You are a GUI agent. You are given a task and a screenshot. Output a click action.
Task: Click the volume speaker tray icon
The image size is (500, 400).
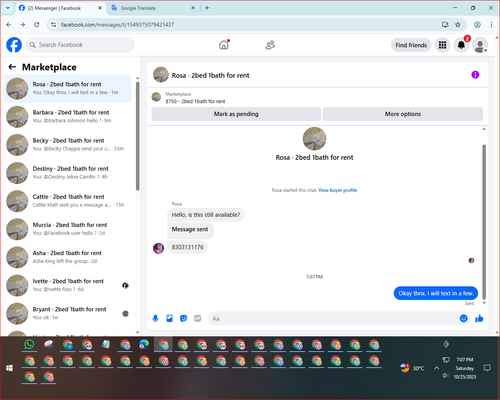(x=446, y=376)
